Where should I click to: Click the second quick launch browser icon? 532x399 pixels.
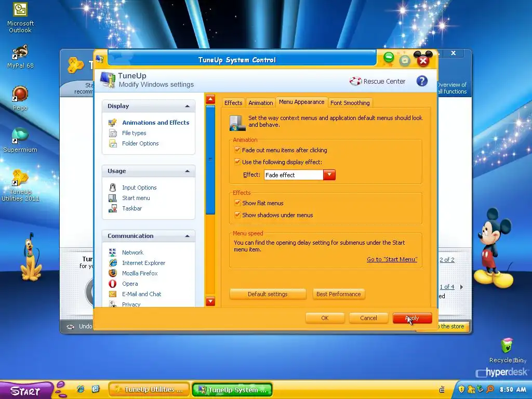(x=96, y=389)
